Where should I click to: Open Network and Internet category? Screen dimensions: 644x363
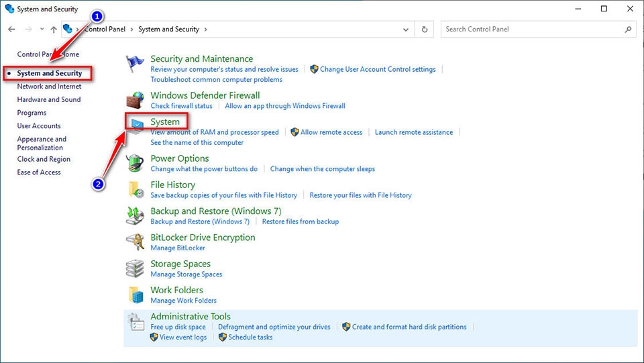[x=49, y=87]
